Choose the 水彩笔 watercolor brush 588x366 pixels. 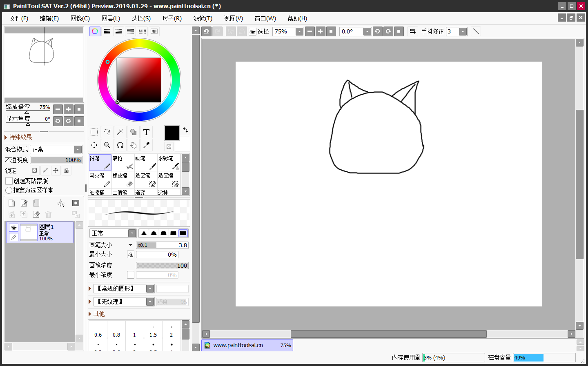(169, 162)
